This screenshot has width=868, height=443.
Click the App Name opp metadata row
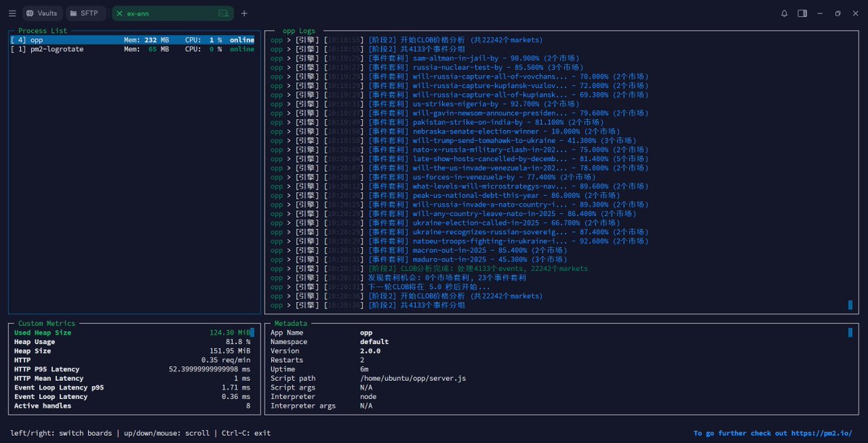(x=322, y=332)
